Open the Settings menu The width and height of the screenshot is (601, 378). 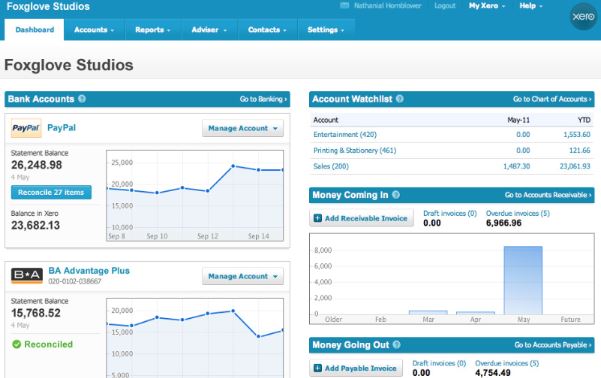coord(326,30)
